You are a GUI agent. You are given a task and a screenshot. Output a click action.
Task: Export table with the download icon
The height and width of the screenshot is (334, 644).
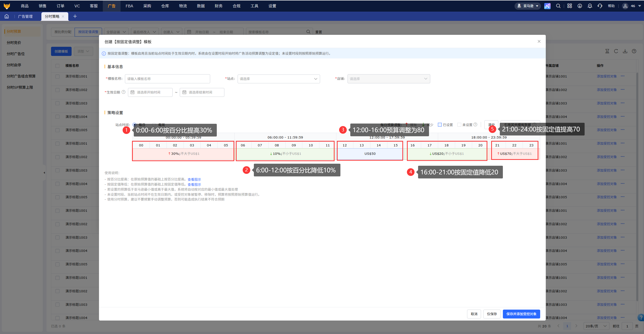point(625,51)
